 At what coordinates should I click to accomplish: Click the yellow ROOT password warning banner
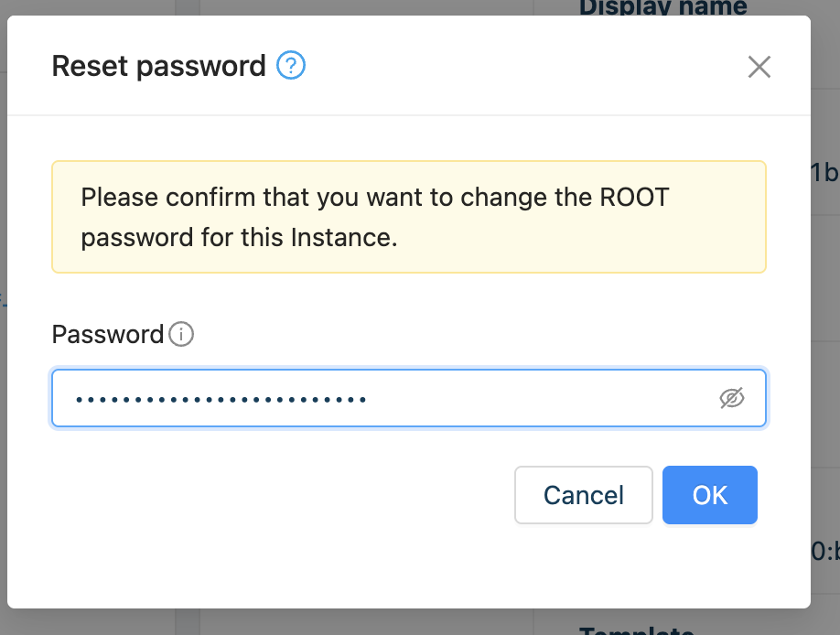409,217
